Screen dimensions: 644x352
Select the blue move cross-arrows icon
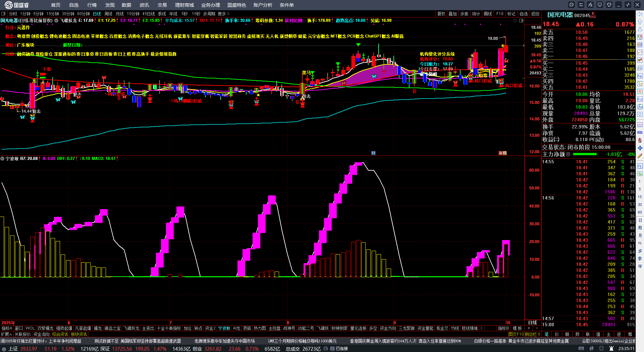640,148
